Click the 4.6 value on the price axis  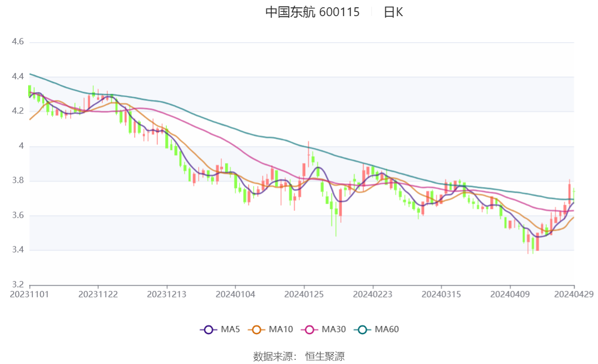click(x=18, y=42)
